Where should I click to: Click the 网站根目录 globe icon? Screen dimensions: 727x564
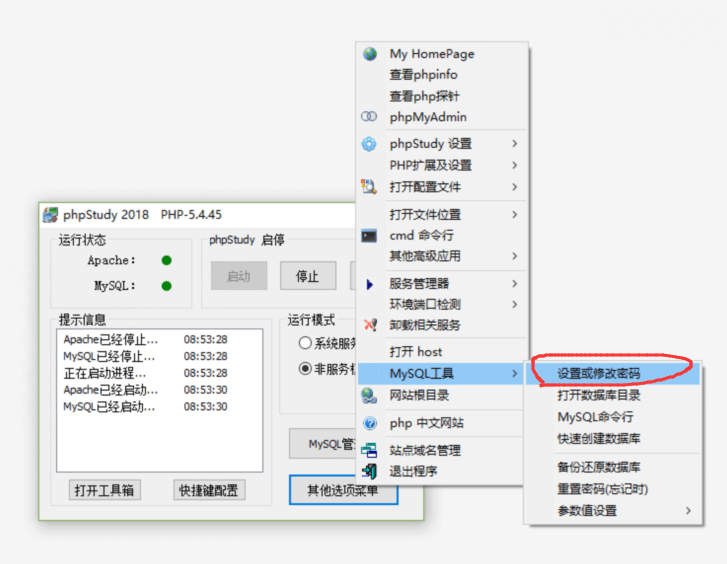pos(370,396)
